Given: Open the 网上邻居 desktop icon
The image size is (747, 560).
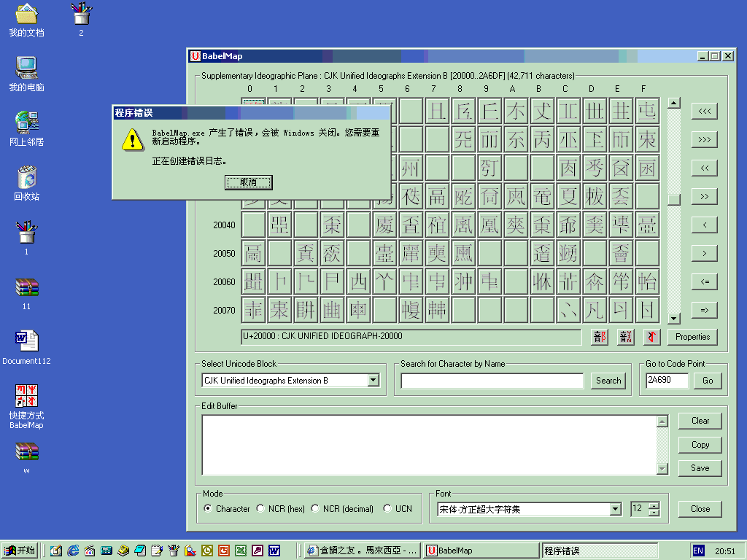Looking at the screenshot, I should pyautogui.click(x=27, y=128).
